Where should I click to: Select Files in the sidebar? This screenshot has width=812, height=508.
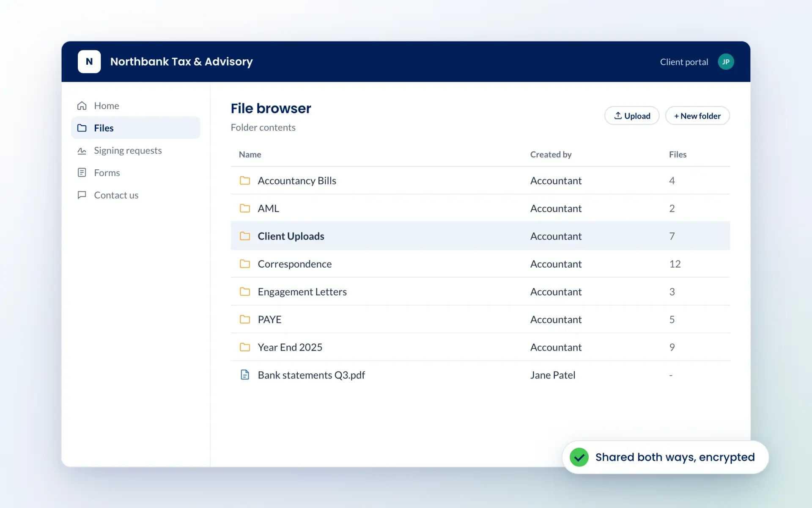click(x=136, y=128)
